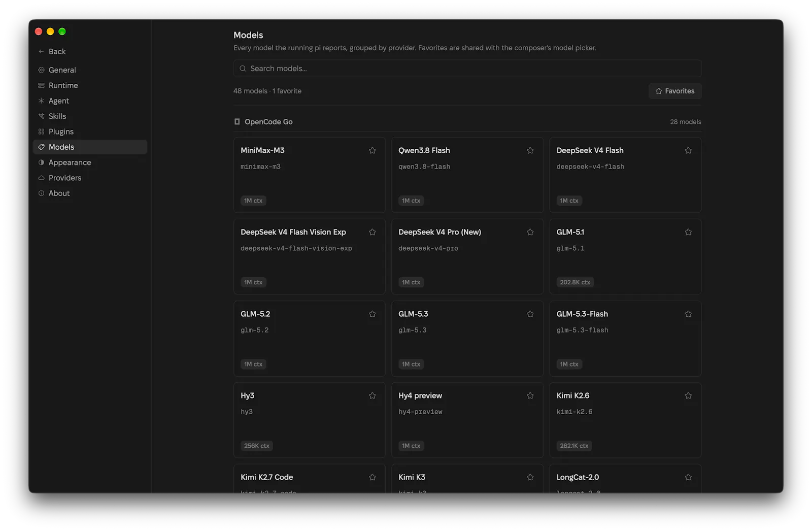Favorite the GLM-5.3 model star
The height and width of the screenshot is (531, 812).
click(x=530, y=314)
